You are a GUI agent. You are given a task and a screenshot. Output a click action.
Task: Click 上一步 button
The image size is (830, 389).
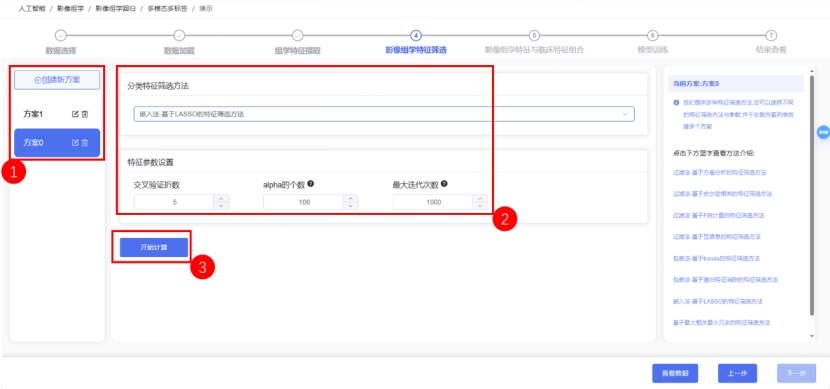pyautogui.click(x=737, y=373)
